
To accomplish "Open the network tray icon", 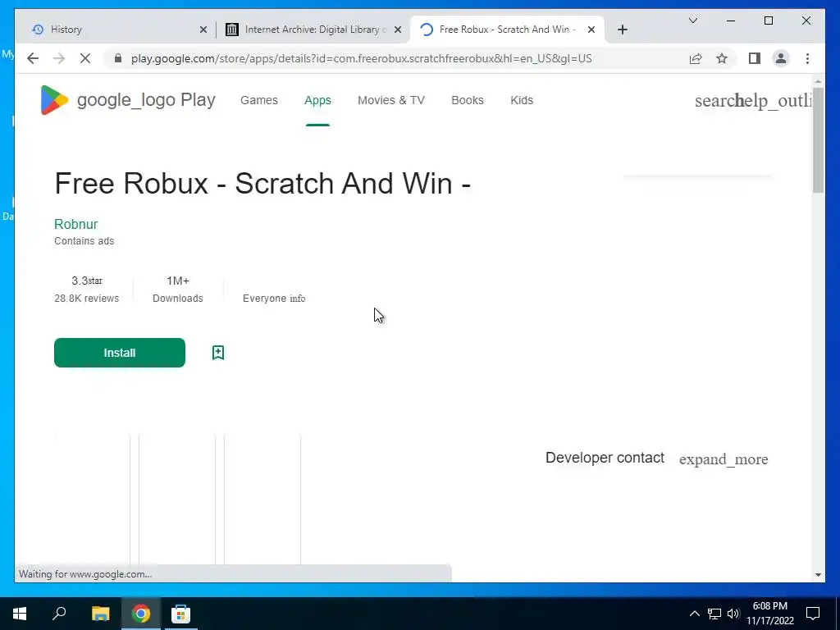I will click(714, 614).
